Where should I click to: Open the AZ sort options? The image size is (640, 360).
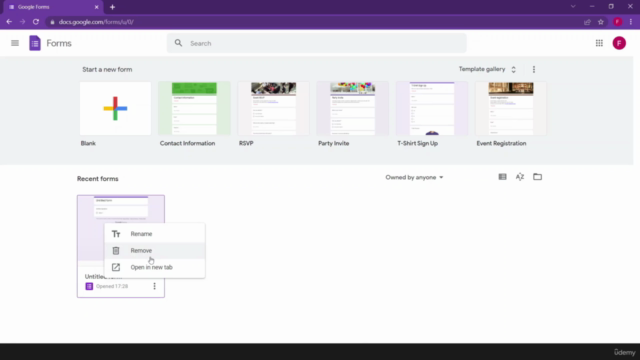click(520, 177)
